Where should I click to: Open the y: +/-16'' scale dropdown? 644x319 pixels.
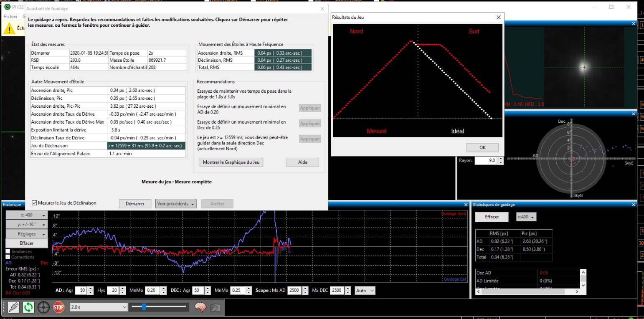pyautogui.click(x=27, y=224)
